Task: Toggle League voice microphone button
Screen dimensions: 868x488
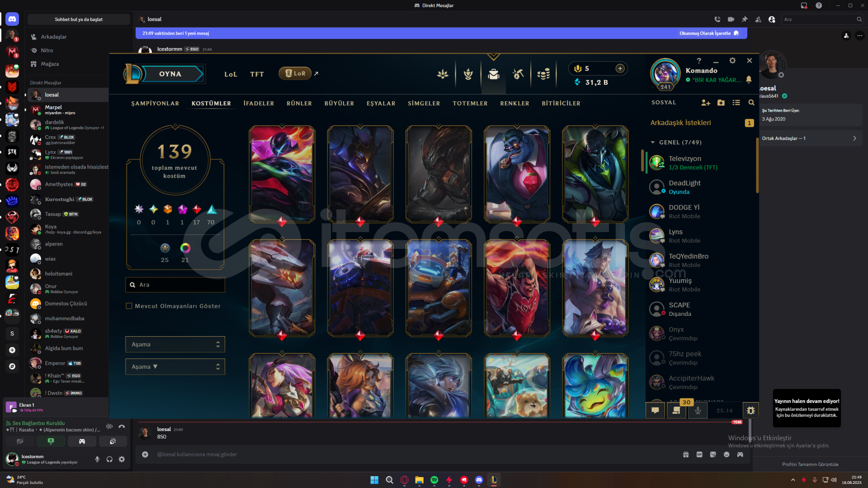Action: point(698,410)
